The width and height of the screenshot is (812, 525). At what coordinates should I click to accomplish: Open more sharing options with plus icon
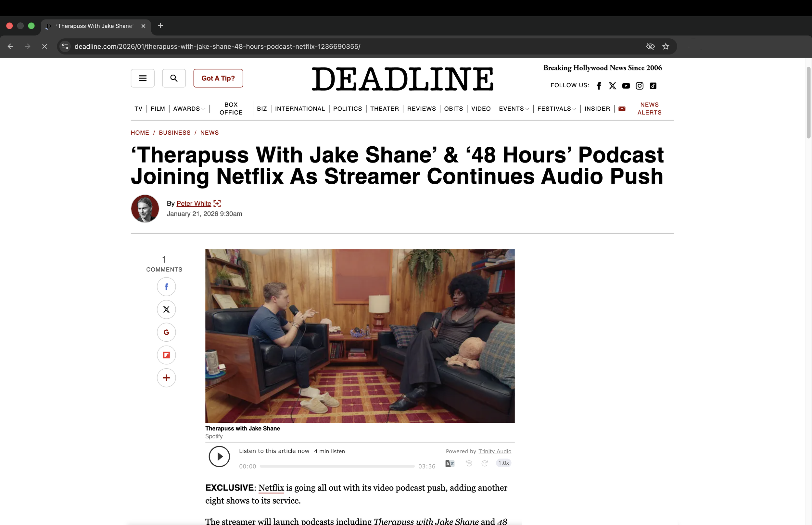pos(166,378)
